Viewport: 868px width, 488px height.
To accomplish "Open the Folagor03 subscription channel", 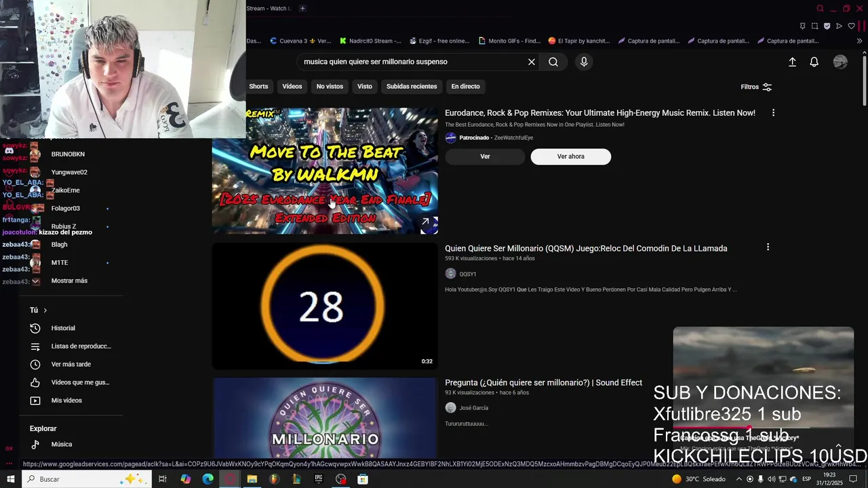I will click(x=66, y=209).
